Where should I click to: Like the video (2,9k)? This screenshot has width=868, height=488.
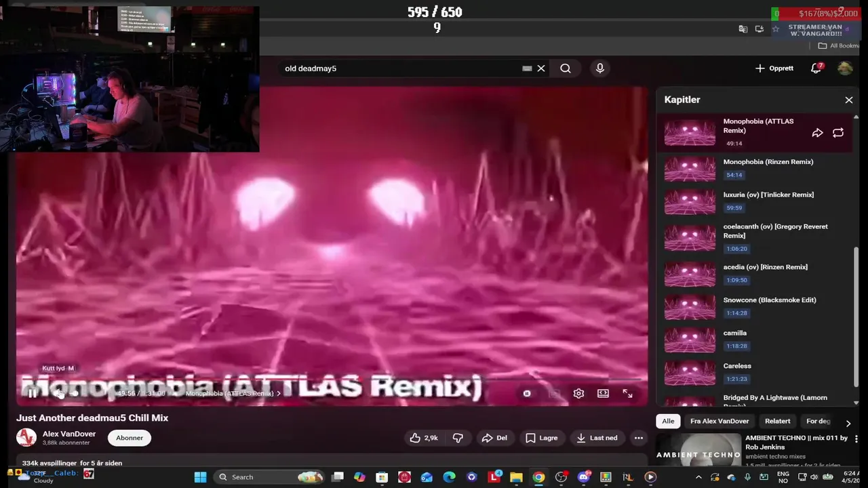(x=424, y=438)
